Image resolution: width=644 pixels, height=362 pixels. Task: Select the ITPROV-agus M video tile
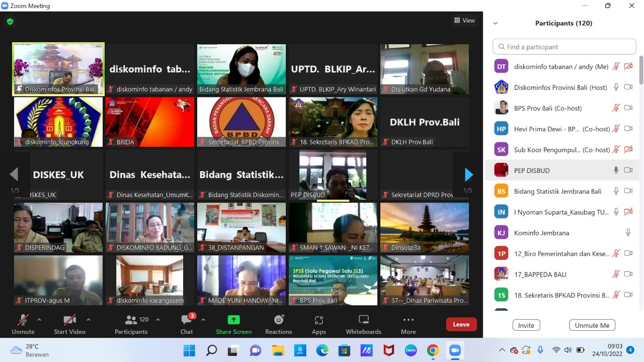(58, 280)
